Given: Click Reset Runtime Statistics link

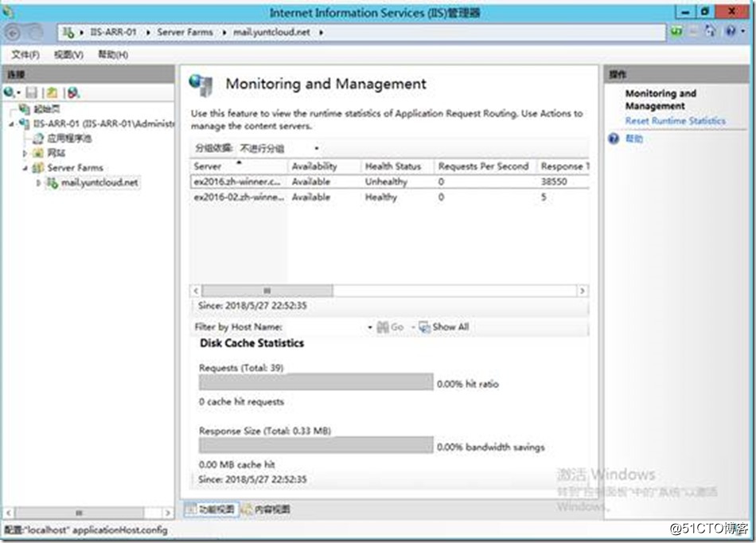Looking at the screenshot, I should [x=675, y=121].
